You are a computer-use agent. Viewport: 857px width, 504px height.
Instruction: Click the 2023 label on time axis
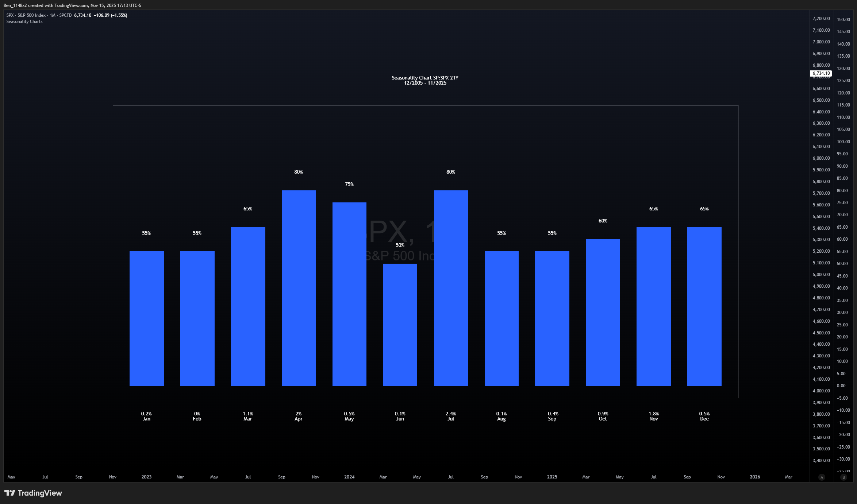point(146,477)
